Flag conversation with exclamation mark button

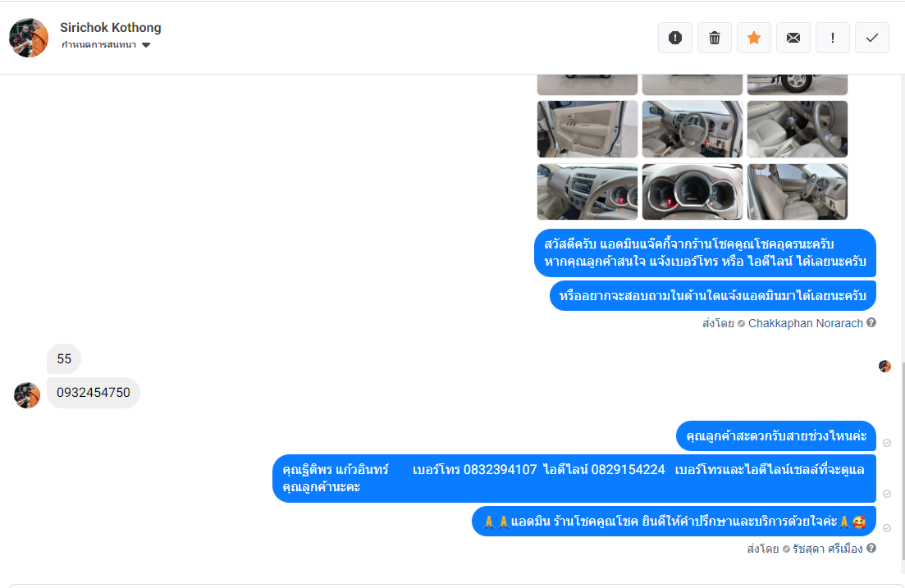coord(832,38)
